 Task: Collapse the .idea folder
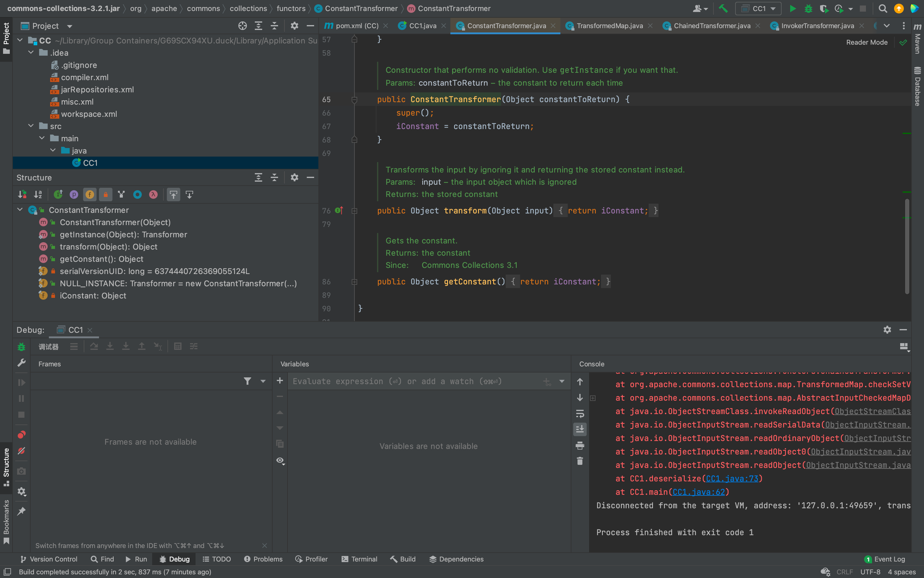(x=31, y=52)
